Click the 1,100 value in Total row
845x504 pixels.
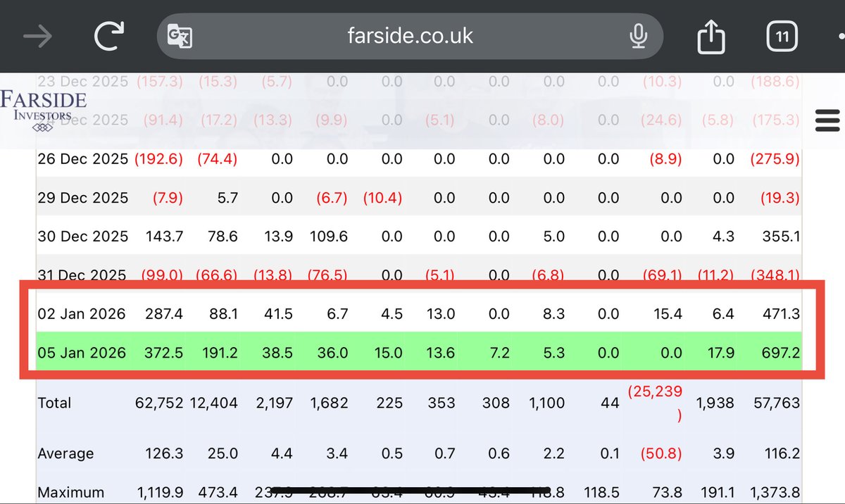coord(546,403)
